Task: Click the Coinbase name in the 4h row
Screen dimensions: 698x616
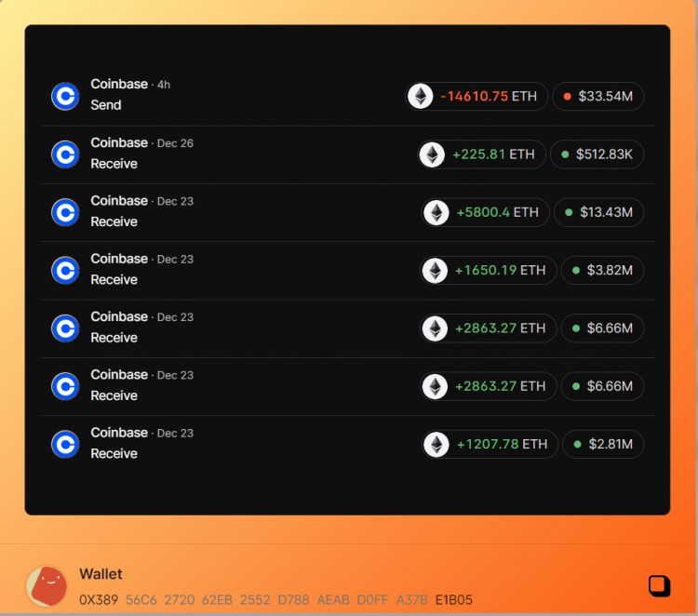Action: click(x=119, y=84)
